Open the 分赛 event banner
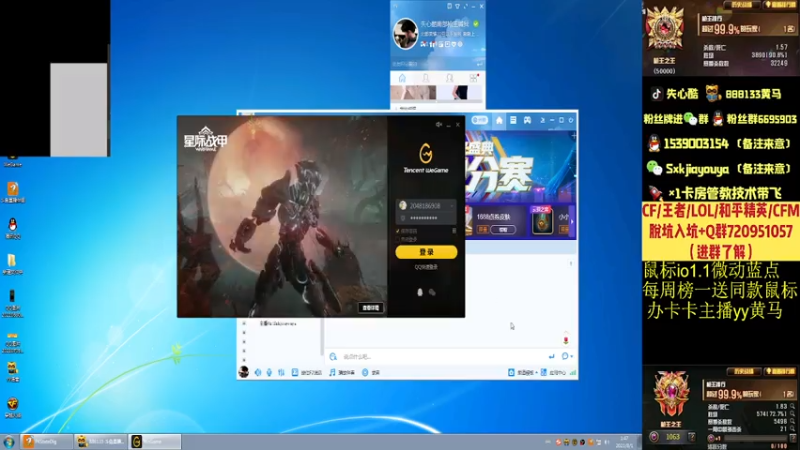The image size is (800, 450). click(520, 166)
